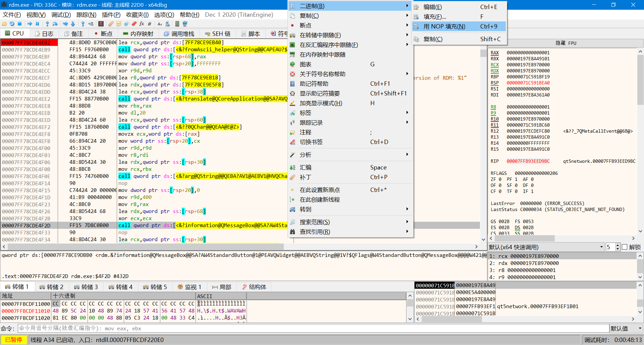
Task: Click the Trace Over toolbar icon
Action: point(73,24)
